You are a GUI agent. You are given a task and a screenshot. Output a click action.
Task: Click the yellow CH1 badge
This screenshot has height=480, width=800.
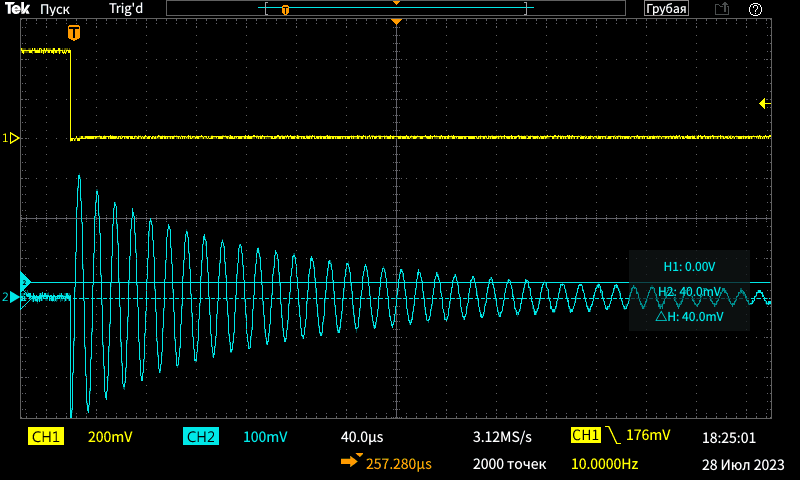click(46, 437)
